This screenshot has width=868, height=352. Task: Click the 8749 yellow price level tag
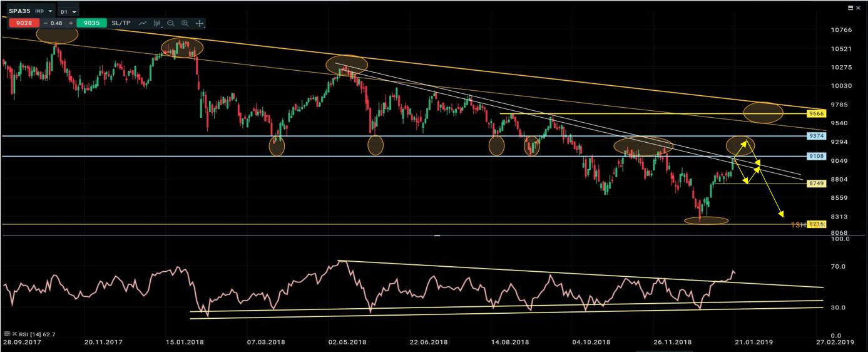tap(816, 184)
